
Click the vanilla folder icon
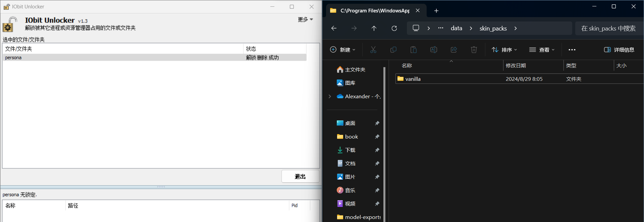(x=400, y=79)
